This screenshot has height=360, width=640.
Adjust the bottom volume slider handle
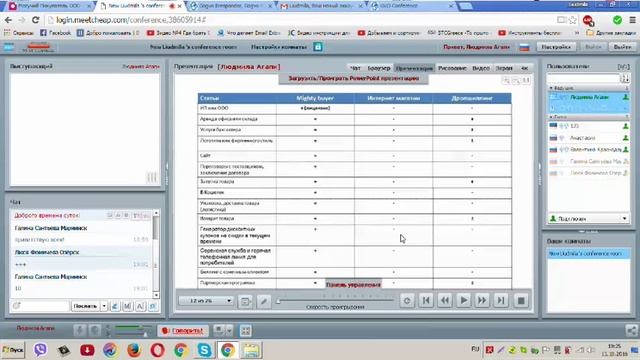coord(145,334)
